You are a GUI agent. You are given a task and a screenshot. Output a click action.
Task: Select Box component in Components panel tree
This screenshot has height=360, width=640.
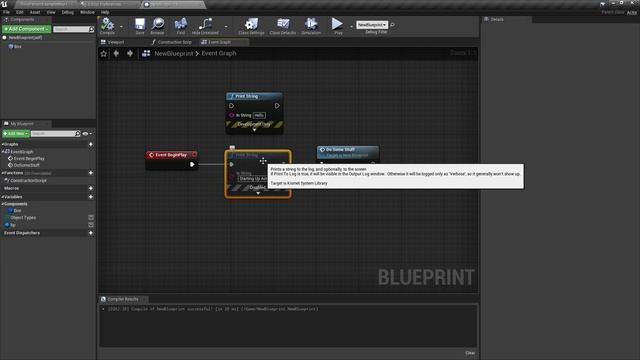18,47
